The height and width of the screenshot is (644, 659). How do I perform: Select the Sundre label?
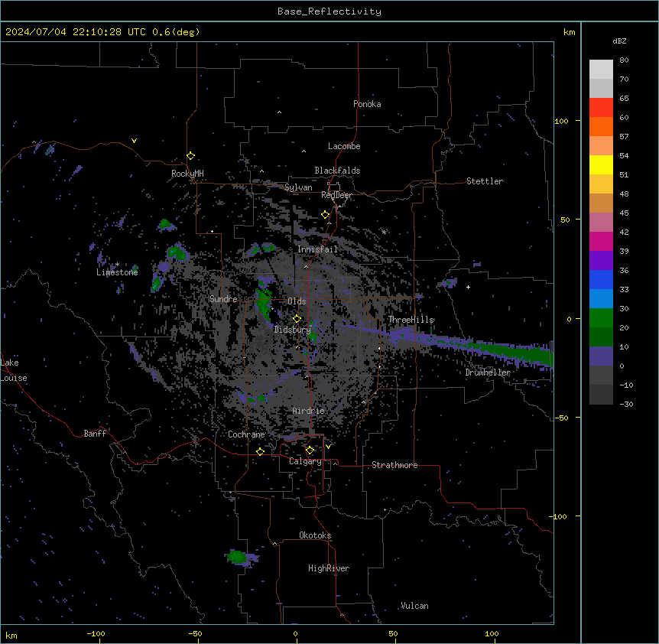coord(223,299)
